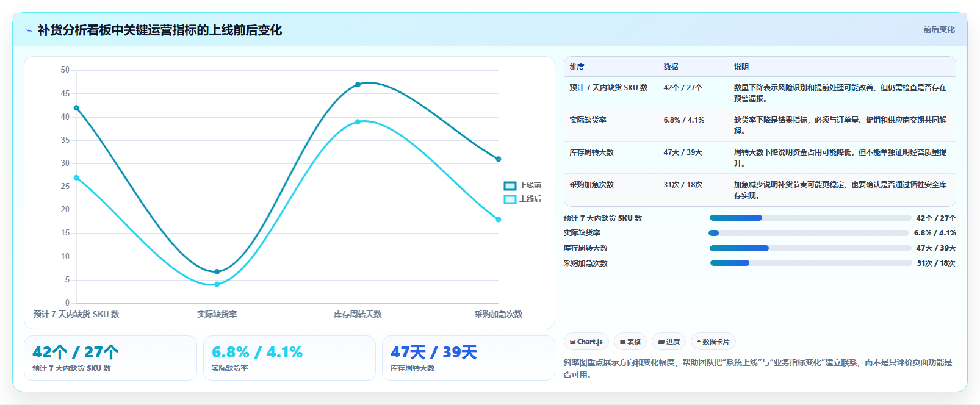
Task: Click the 上线后 data point at 27
Action: 76,177
